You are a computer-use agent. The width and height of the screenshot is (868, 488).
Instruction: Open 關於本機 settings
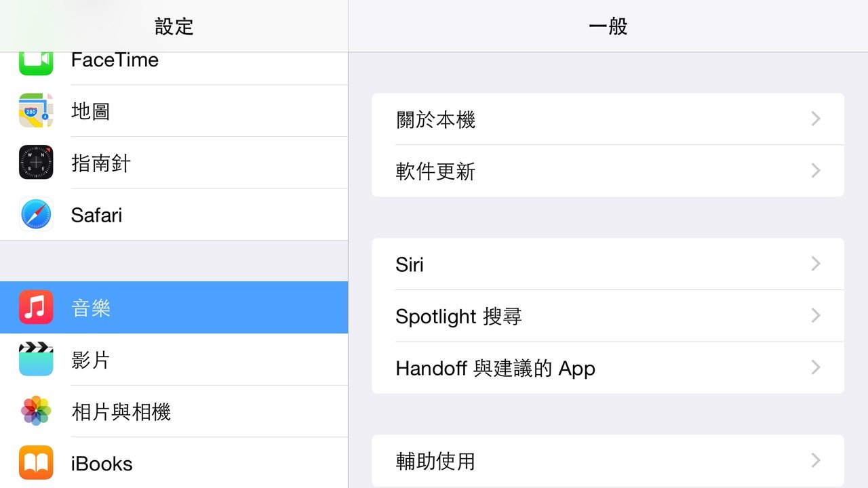(x=436, y=120)
